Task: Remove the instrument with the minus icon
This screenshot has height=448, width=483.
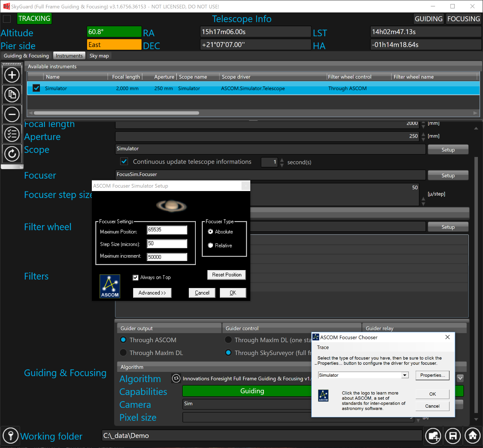Action: coord(12,115)
